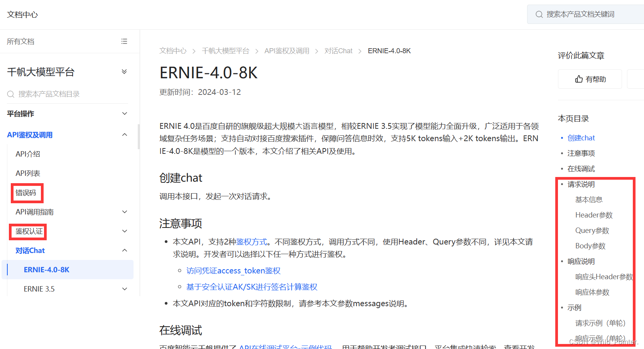This screenshot has height=349, width=644.
Task: Expand the 平台操作 menu
Action: click(x=124, y=113)
